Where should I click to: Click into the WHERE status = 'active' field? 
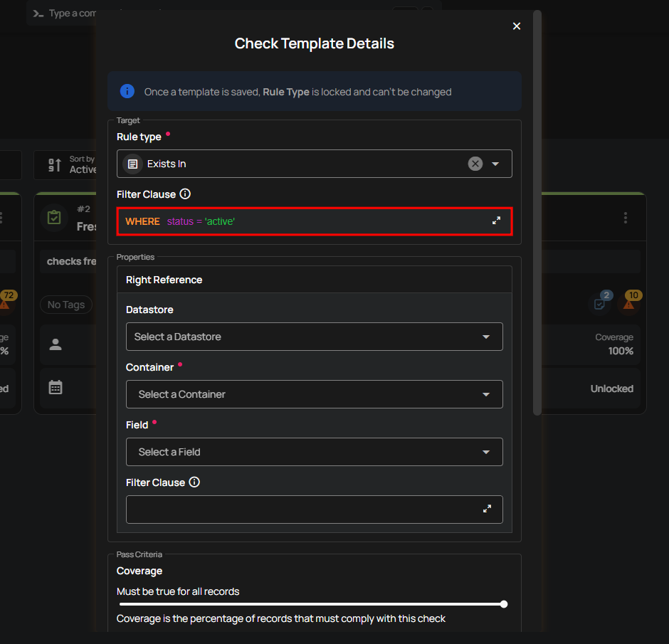(x=306, y=221)
